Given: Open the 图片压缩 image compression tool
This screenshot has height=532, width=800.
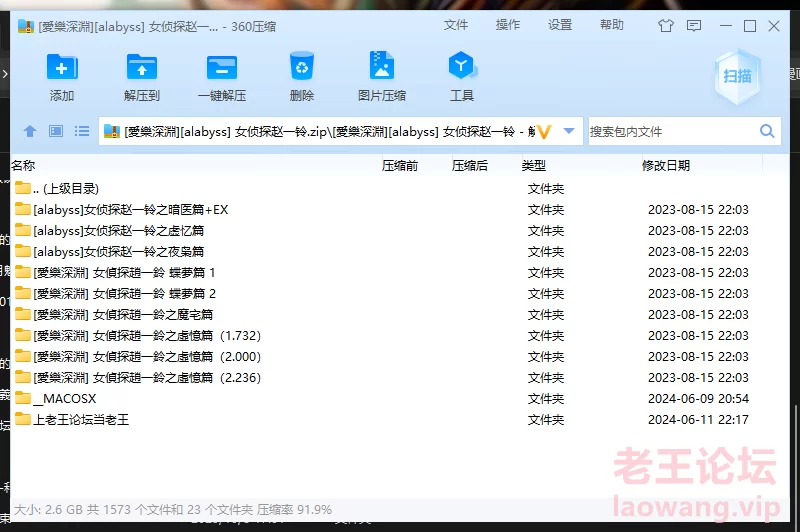Looking at the screenshot, I should point(382,65).
